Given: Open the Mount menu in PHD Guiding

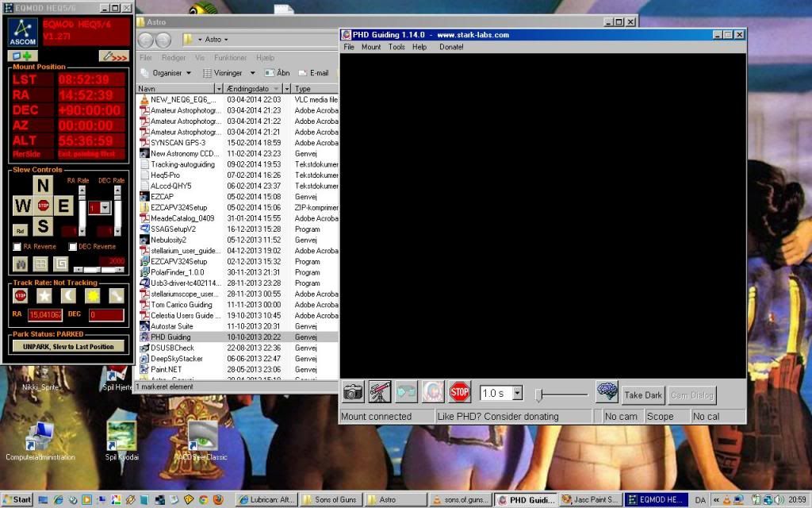Looking at the screenshot, I should [x=371, y=47].
